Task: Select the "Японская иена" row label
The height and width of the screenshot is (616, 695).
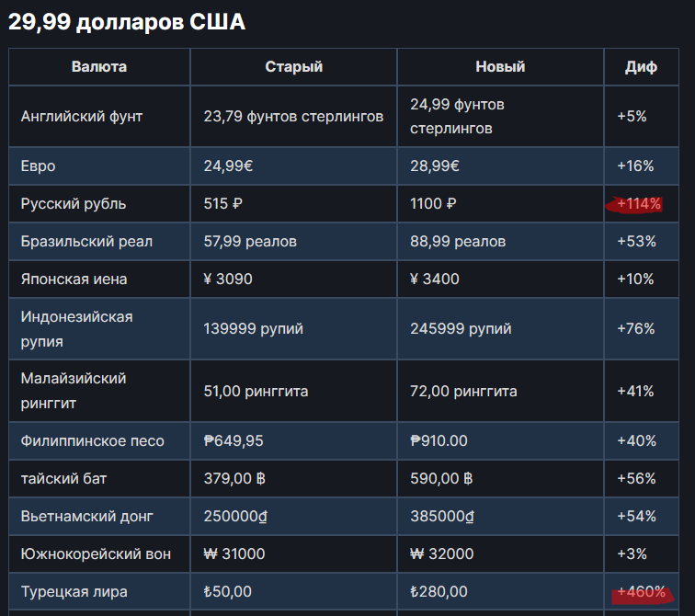Action: pos(74,279)
